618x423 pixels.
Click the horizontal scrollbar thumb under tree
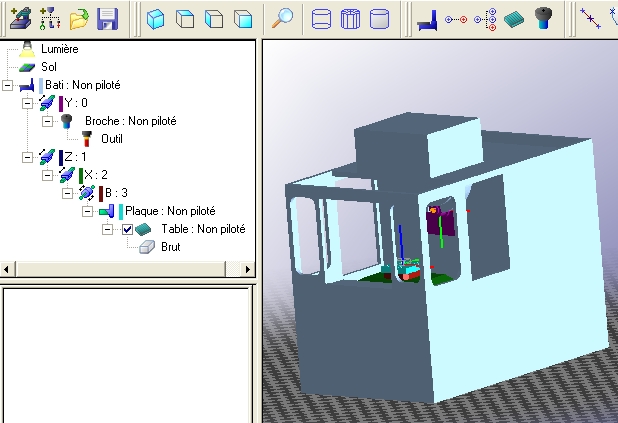121,270
